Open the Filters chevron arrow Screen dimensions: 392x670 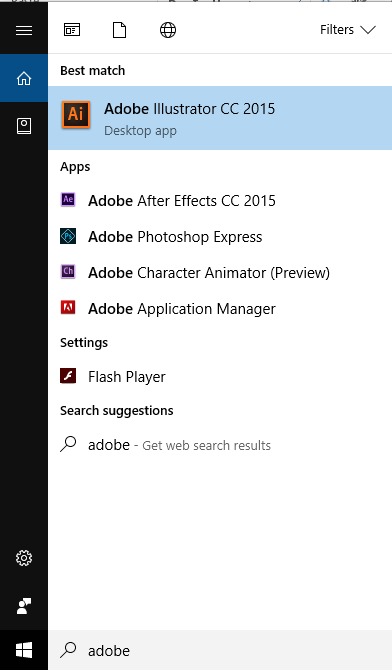(x=368, y=30)
